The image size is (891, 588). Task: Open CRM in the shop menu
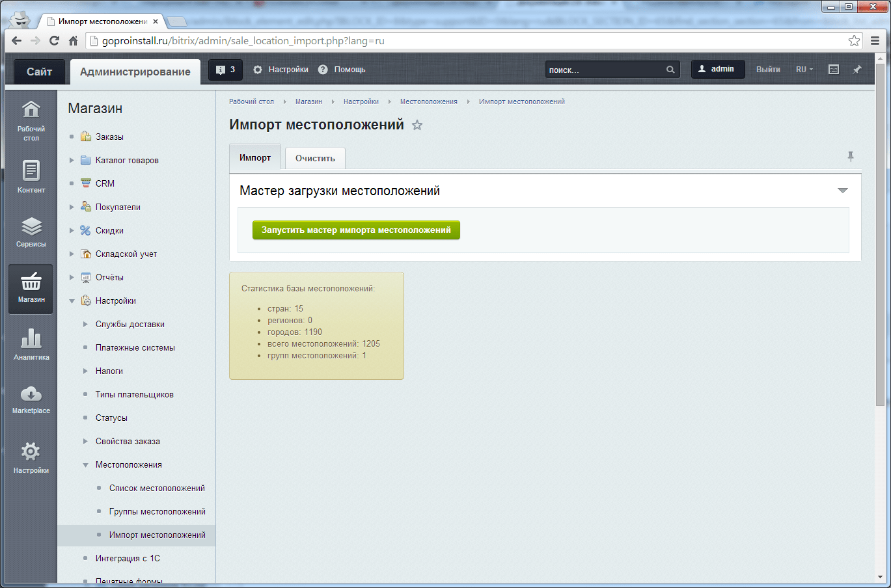click(105, 183)
